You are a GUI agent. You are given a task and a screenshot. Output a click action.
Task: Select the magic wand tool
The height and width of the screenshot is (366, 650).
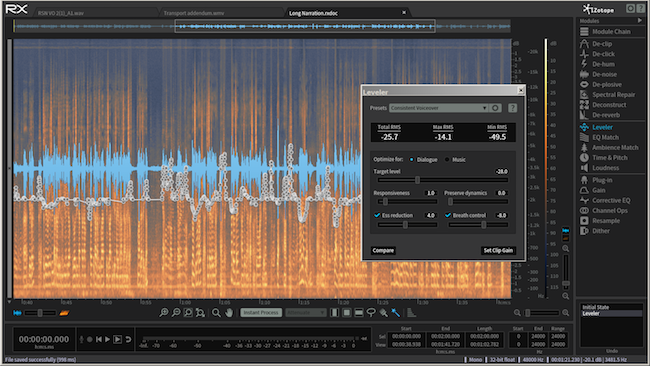coord(395,313)
